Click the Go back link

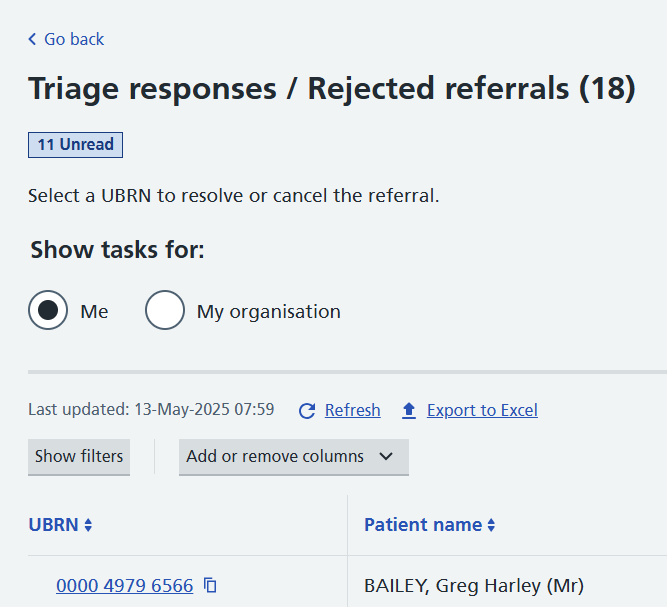(x=74, y=39)
